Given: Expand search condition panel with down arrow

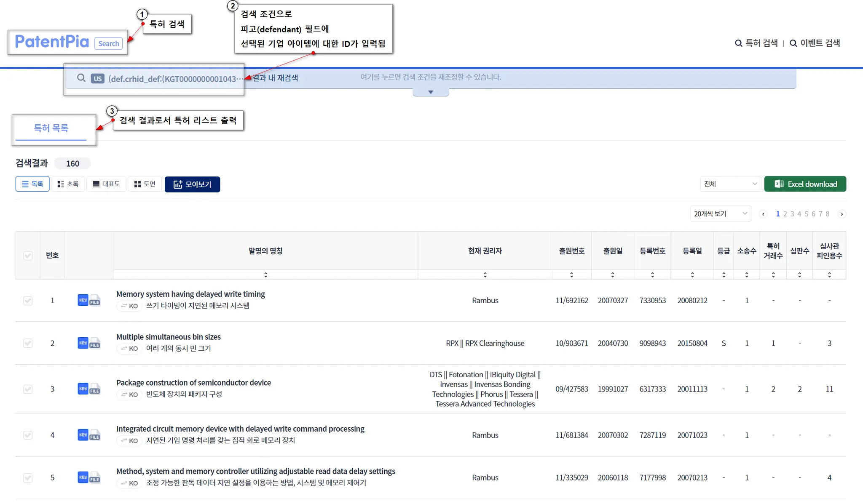Looking at the screenshot, I should [431, 92].
